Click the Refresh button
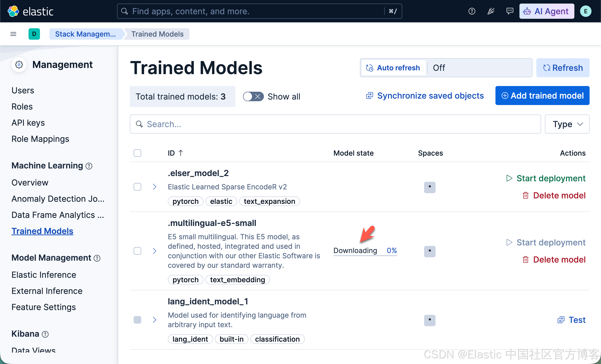The height and width of the screenshot is (364, 601). pyautogui.click(x=563, y=68)
